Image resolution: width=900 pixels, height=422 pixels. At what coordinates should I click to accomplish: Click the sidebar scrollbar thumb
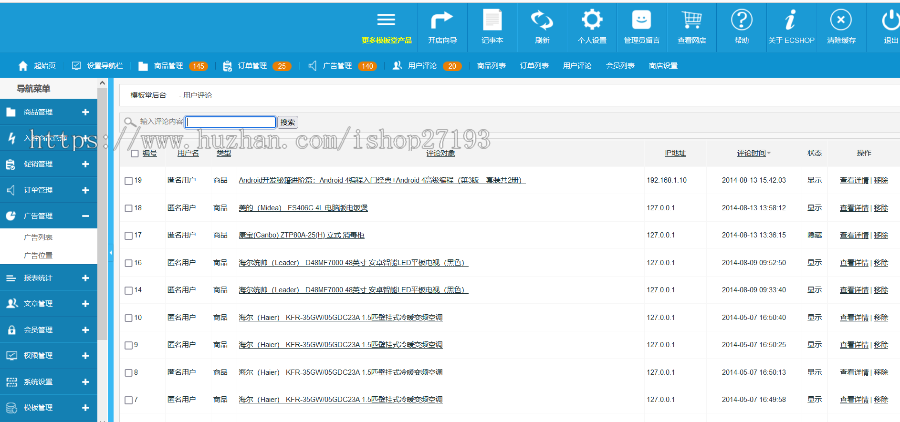102,215
